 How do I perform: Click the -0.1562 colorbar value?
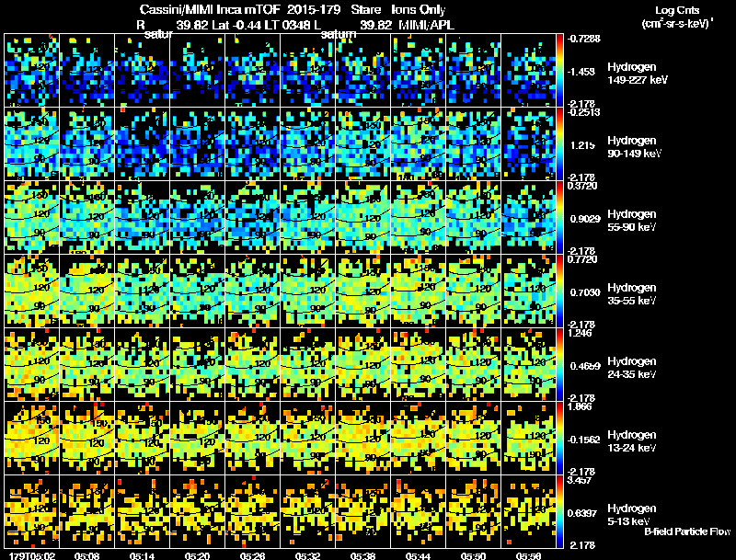pos(584,440)
